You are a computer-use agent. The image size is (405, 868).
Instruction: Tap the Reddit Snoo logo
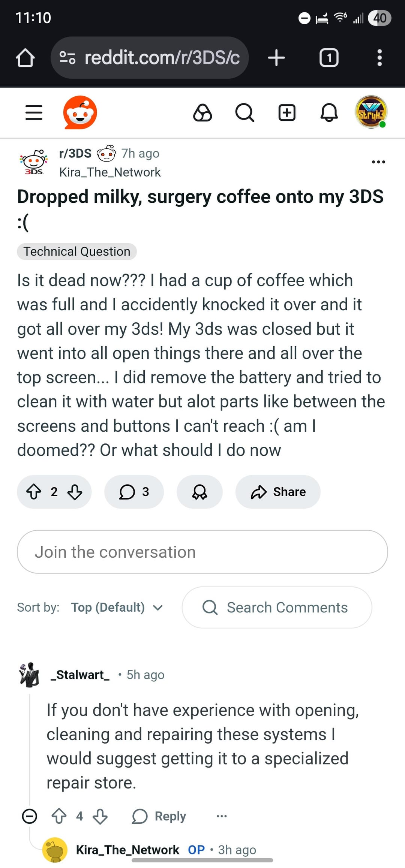[80, 112]
